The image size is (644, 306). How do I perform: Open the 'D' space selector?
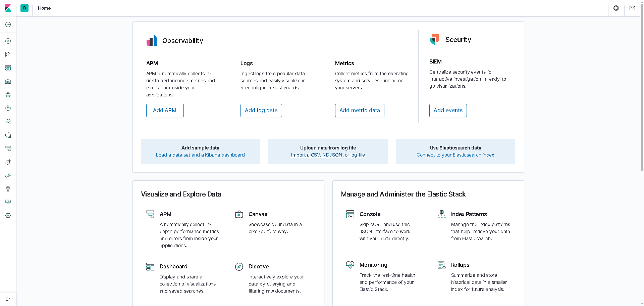[24, 8]
